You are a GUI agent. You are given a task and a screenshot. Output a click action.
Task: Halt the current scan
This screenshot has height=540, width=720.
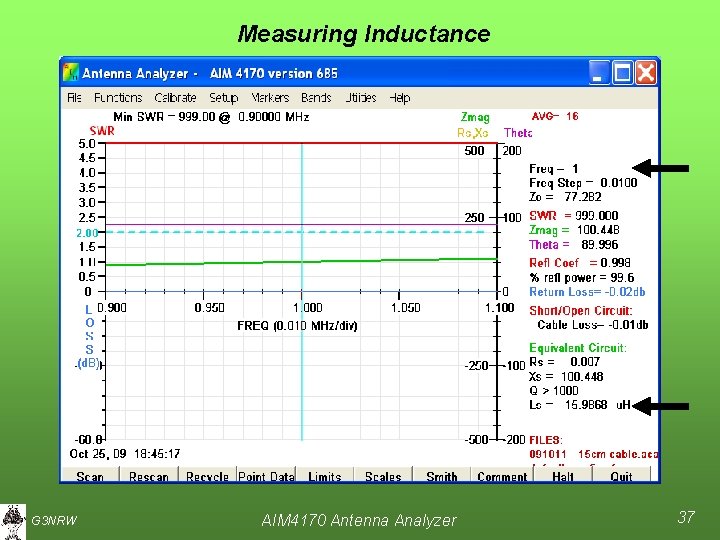pyautogui.click(x=563, y=475)
